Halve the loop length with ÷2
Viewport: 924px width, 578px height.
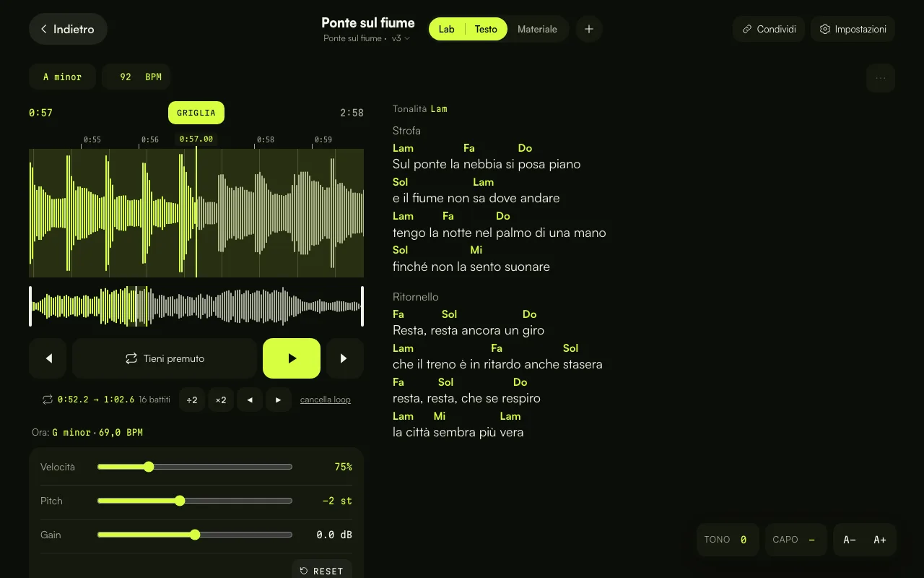click(192, 400)
